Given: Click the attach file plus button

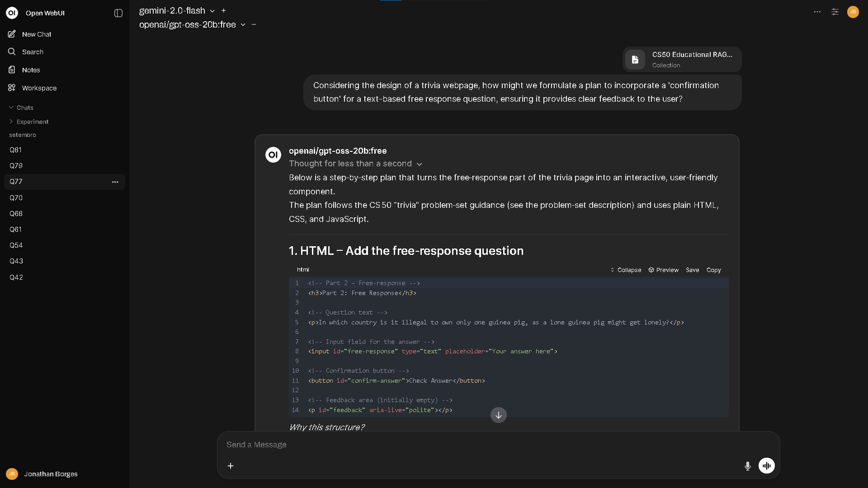Looking at the screenshot, I should coord(231,466).
